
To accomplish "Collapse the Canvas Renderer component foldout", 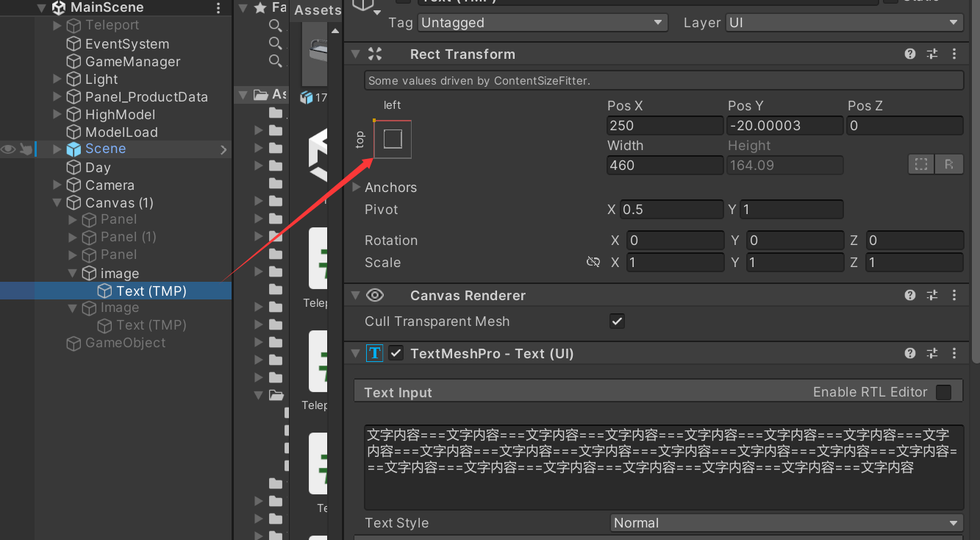I will tap(356, 295).
